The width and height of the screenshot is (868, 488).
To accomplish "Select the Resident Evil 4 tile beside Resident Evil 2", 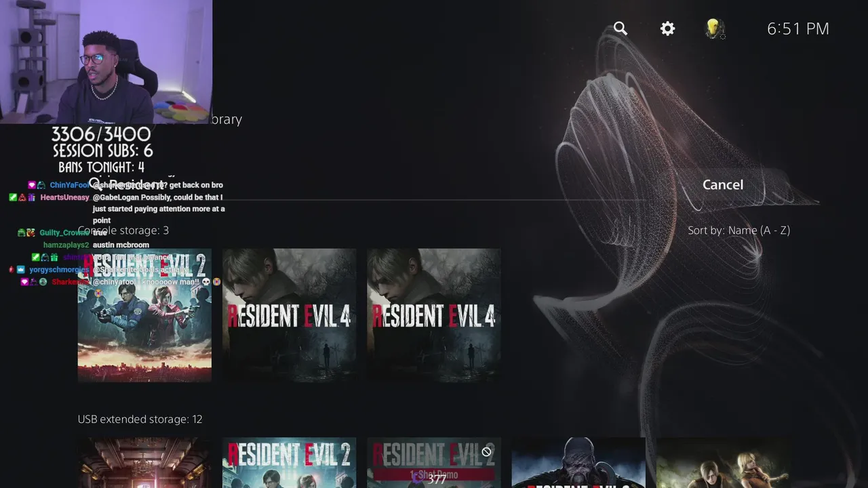I will tap(290, 315).
